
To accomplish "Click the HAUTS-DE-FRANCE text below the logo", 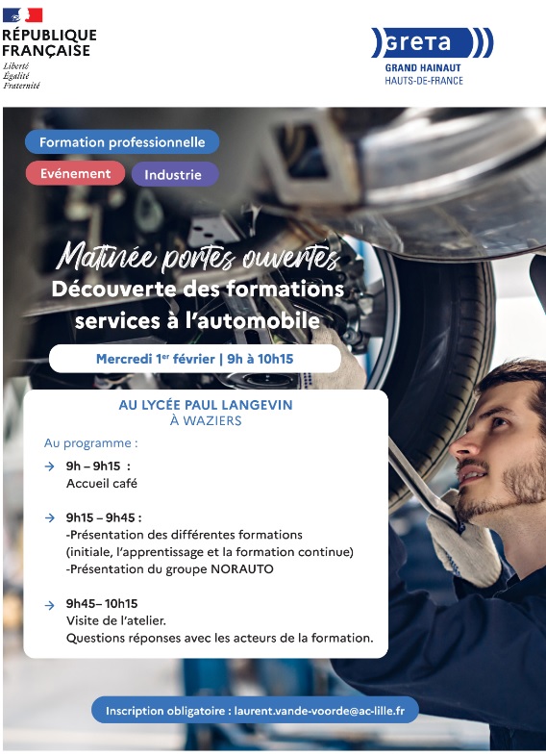I will point(424,81).
